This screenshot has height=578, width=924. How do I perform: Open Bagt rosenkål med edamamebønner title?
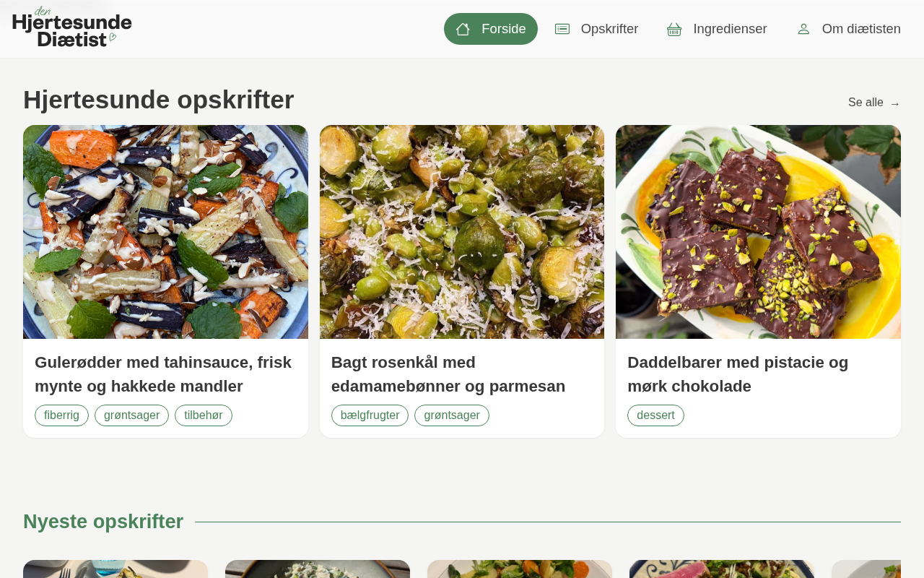tap(448, 374)
